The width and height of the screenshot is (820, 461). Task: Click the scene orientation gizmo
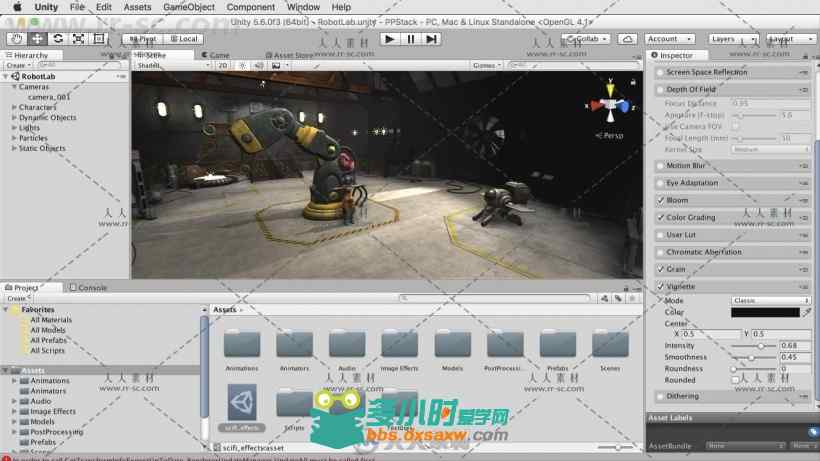(x=610, y=105)
